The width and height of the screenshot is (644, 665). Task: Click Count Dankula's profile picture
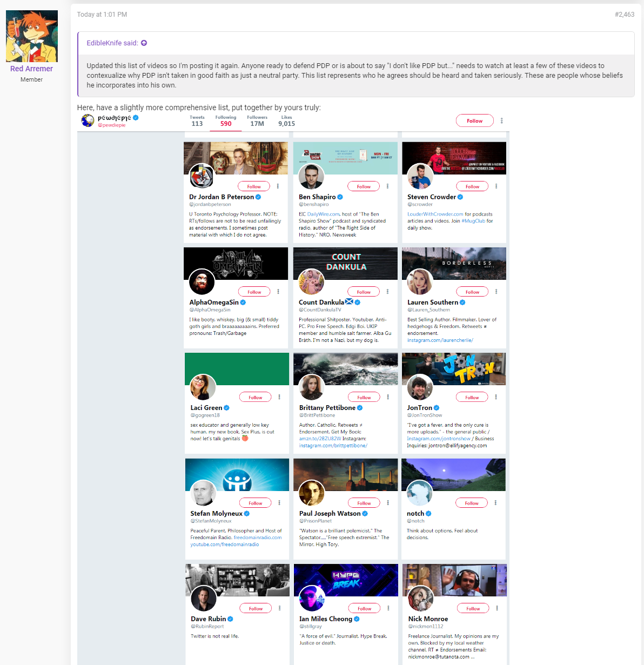(312, 281)
